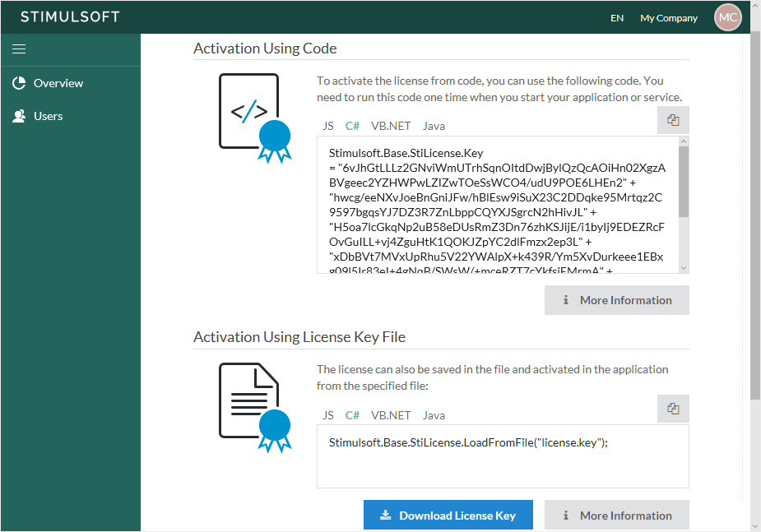Click the Activation Using License Key File heading

pos(299,337)
